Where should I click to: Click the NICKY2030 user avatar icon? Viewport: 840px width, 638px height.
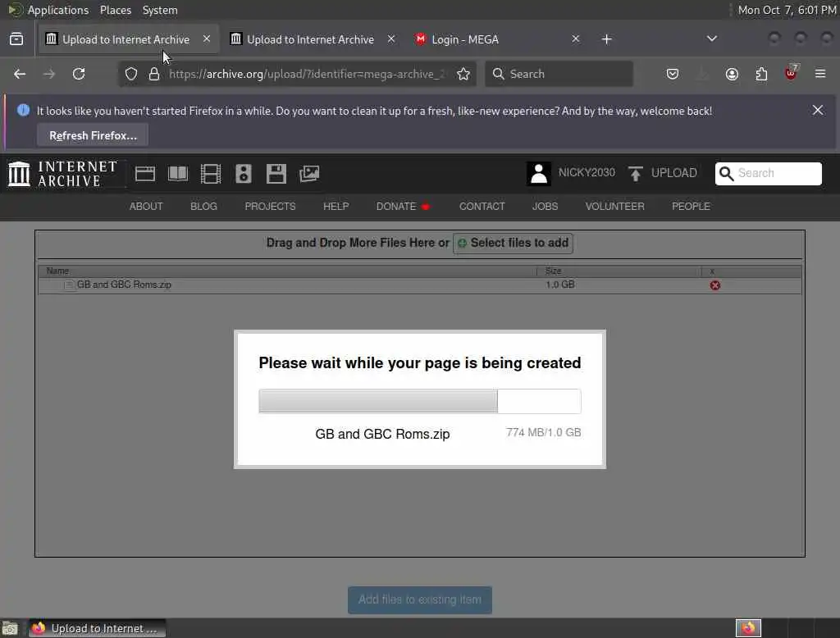point(538,174)
